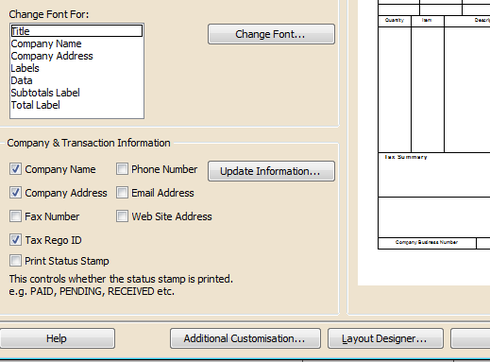Click the Help button
This screenshot has width=490, height=362.
[x=57, y=339]
